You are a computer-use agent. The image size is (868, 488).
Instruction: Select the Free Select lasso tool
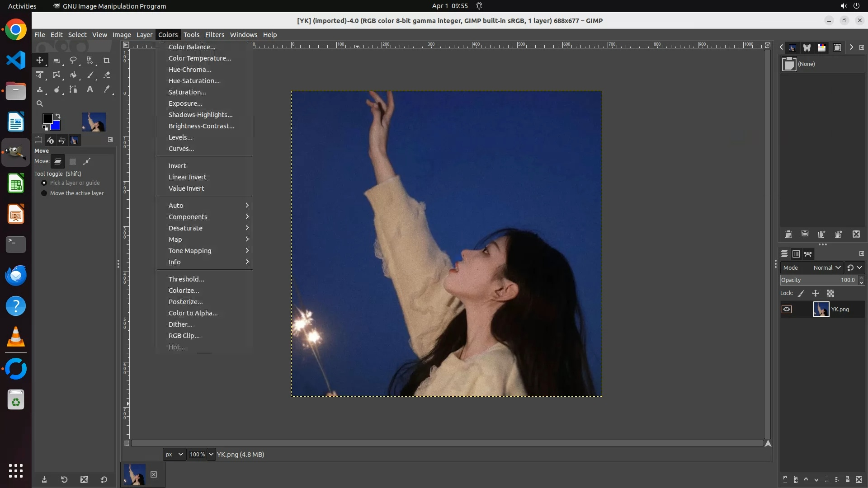click(73, 60)
